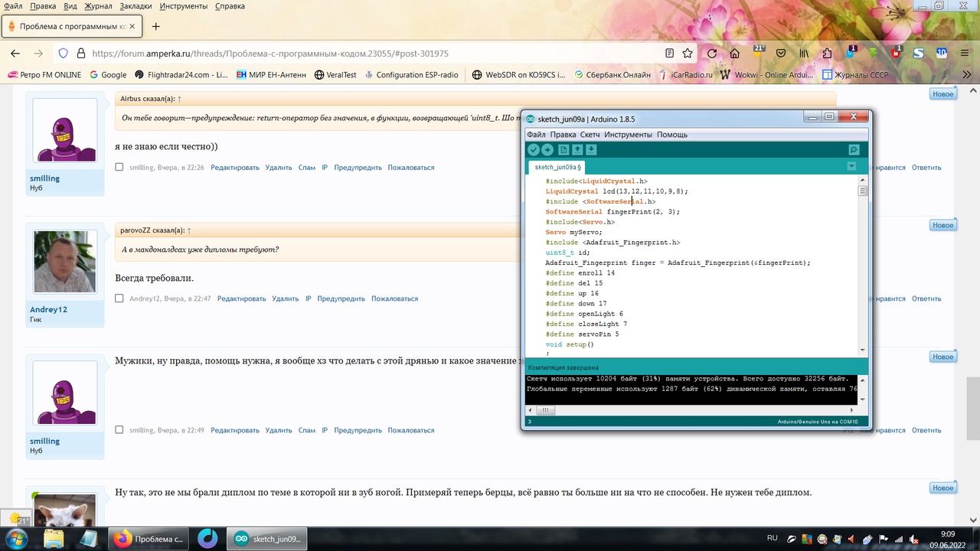
Task: Tick checkbox on Andrey12 post 22:47
Action: point(119,298)
